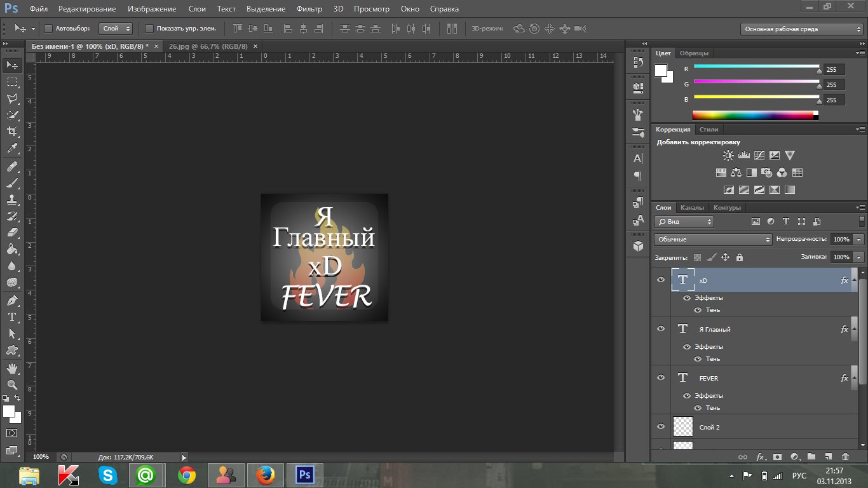
Task: Select the Custom Shape tool
Action: [12, 350]
